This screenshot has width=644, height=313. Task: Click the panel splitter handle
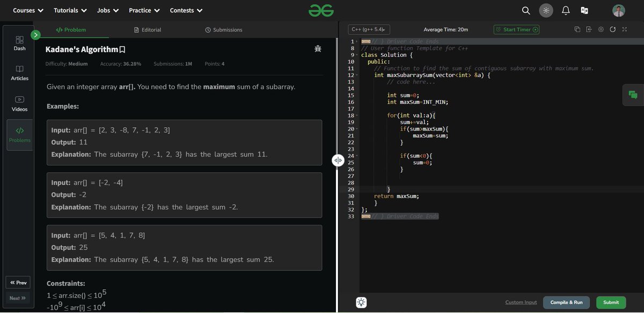(x=338, y=160)
